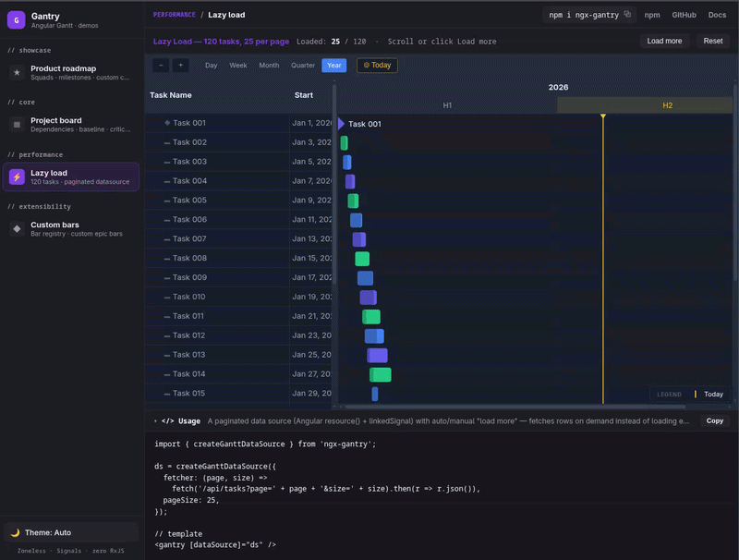Open the Docs link
The image size is (739, 560).
(717, 15)
